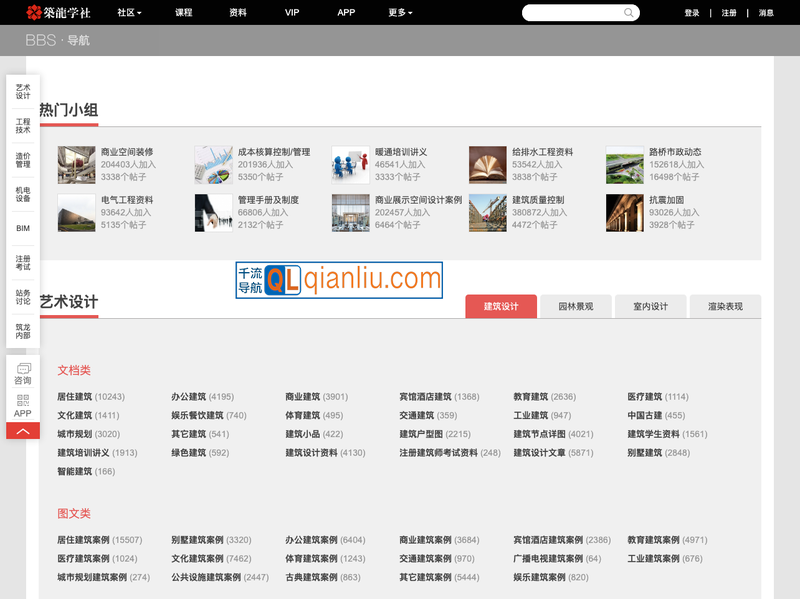Viewport: 800px width, 599px height.
Task: Focus the top search input field
Action: click(573, 13)
